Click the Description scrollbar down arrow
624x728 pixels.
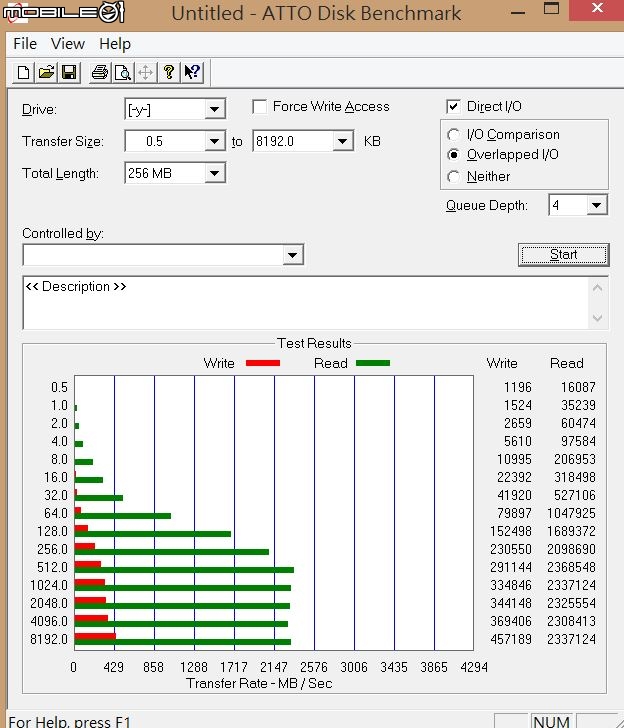tap(598, 318)
